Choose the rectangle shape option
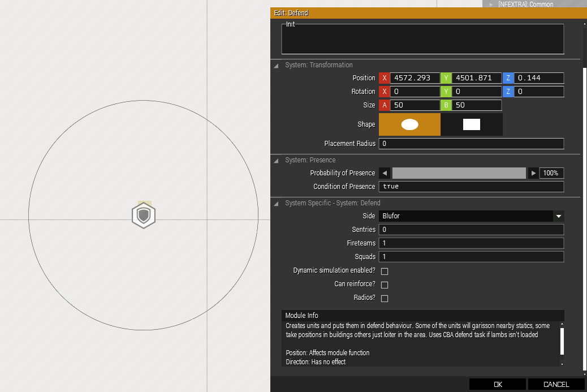Image resolution: width=587 pixels, height=392 pixels. (x=471, y=124)
